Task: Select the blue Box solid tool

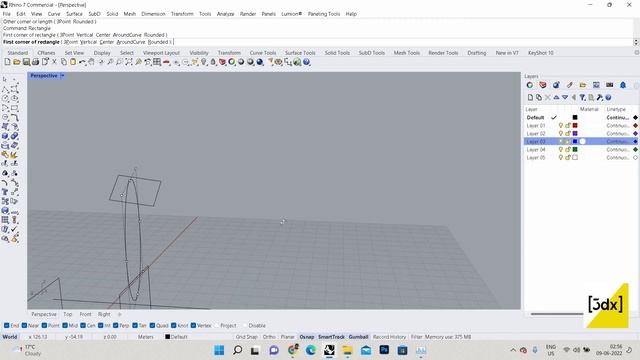Action: (x=5, y=136)
